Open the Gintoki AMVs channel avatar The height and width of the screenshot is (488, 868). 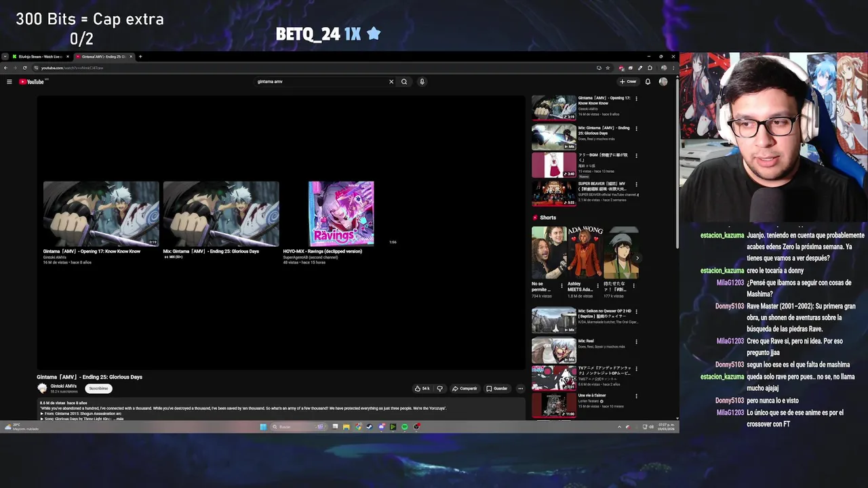pos(42,388)
